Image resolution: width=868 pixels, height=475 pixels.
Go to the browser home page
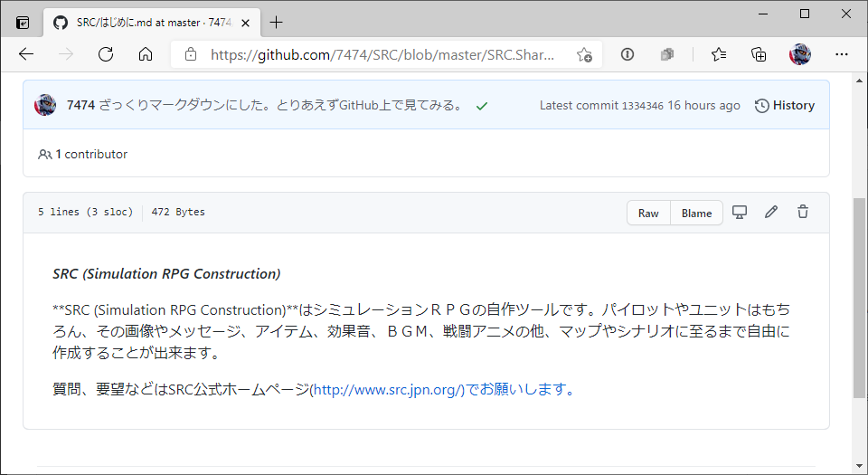click(x=146, y=54)
